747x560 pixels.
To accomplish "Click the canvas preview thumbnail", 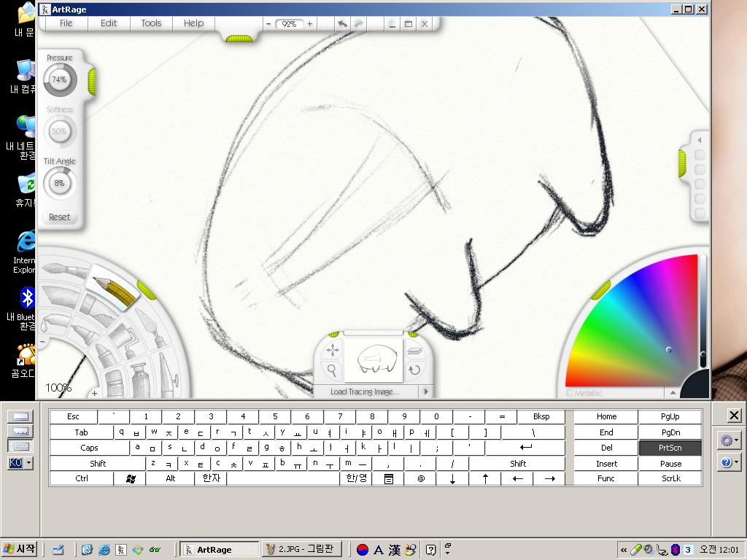I will (373, 360).
